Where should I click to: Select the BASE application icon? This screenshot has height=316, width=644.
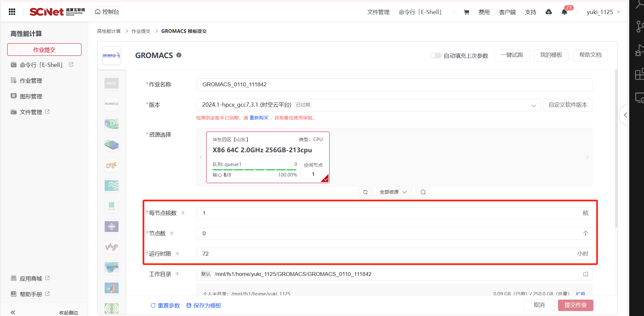click(112, 83)
